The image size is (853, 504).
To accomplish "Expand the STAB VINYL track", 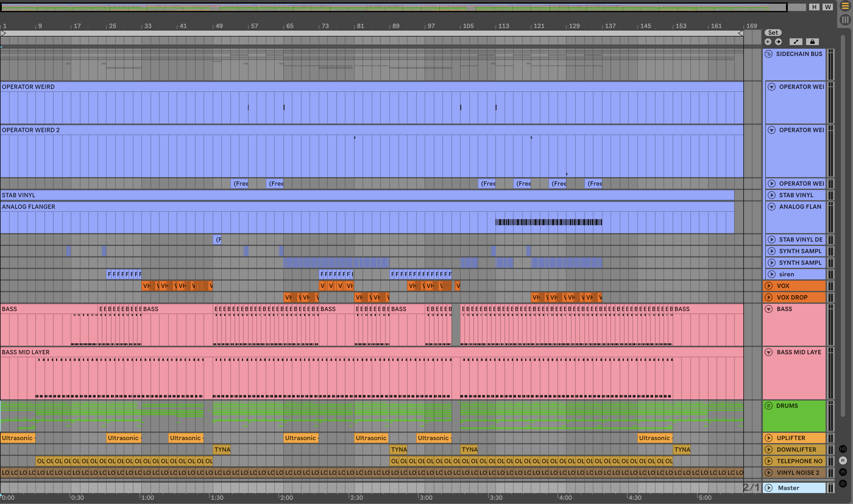I will pyautogui.click(x=772, y=195).
